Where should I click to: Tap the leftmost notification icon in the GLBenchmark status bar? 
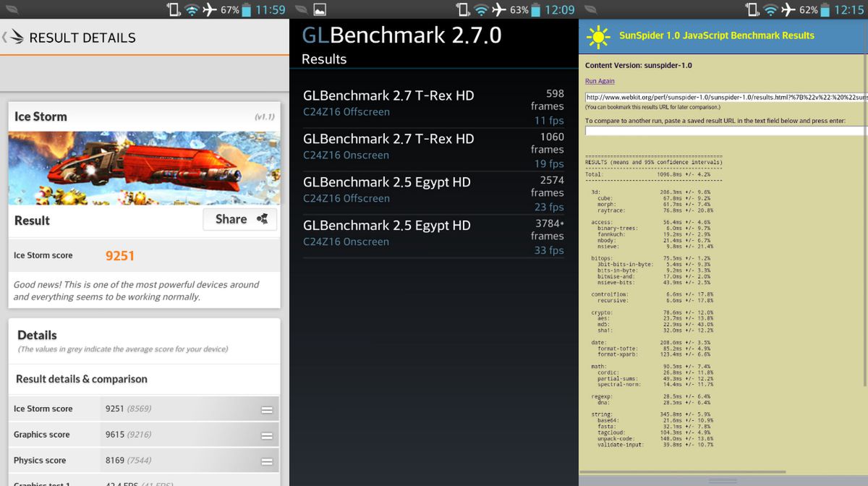(x=302, y=9)
